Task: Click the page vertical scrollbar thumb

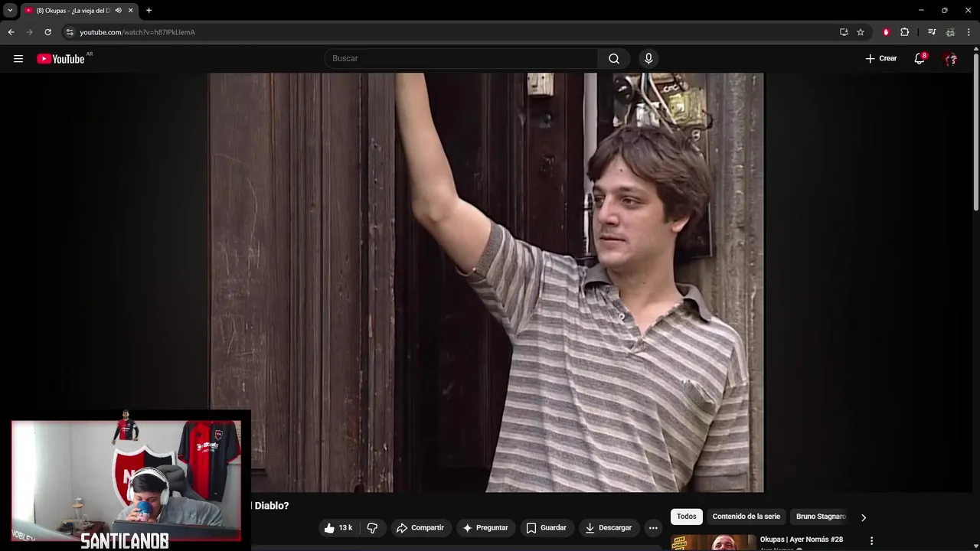Action: [x=976, y=132]
